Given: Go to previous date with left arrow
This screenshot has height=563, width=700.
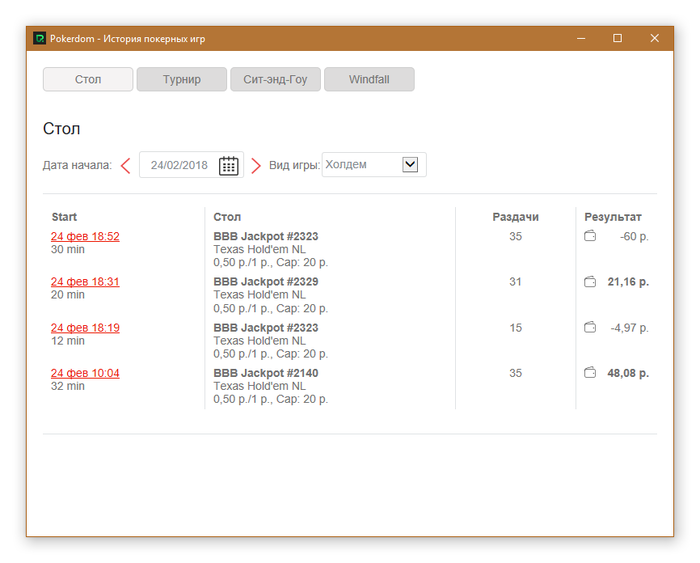Looking at the screenshot, I should pyautogui.click(x=125, y=166).
